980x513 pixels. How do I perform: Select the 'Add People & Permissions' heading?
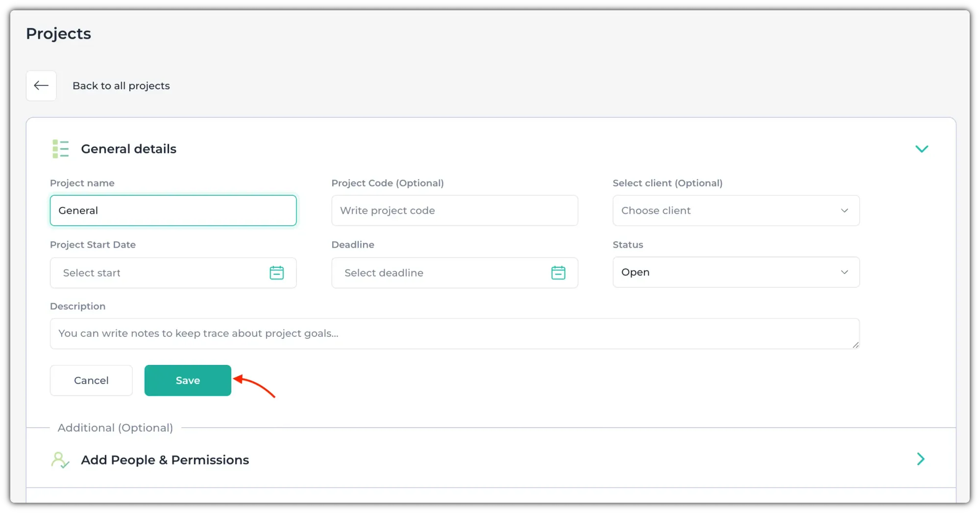pyautogui.click(x=165, y=460)
